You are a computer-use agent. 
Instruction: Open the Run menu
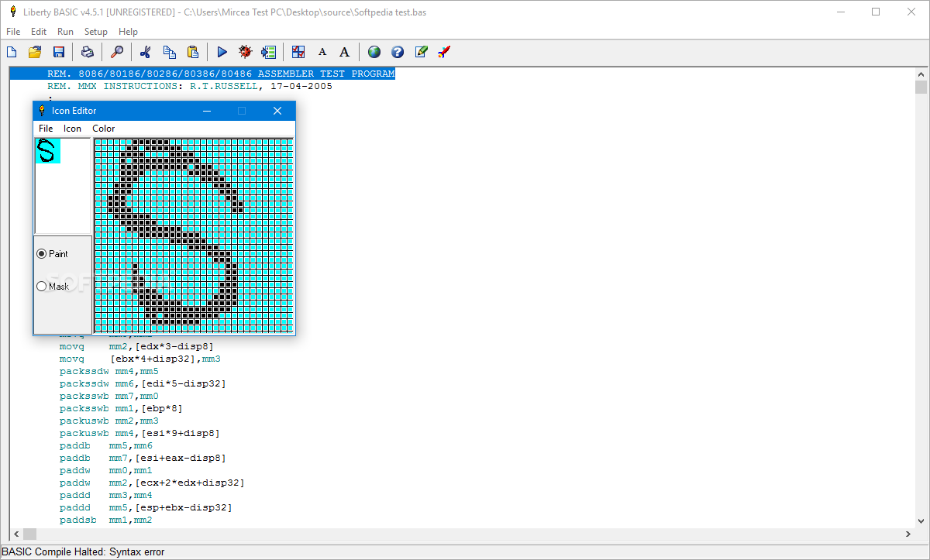click(65, 32)
